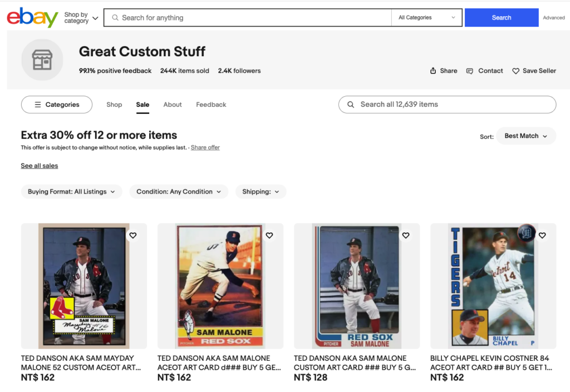Open the Best Match sort dropdown
Viewport: 570px width, 392px height.
(x=525, y=136)
